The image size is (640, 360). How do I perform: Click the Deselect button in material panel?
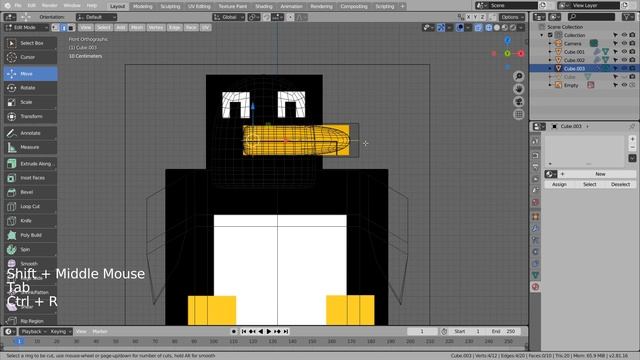(620, 184)
